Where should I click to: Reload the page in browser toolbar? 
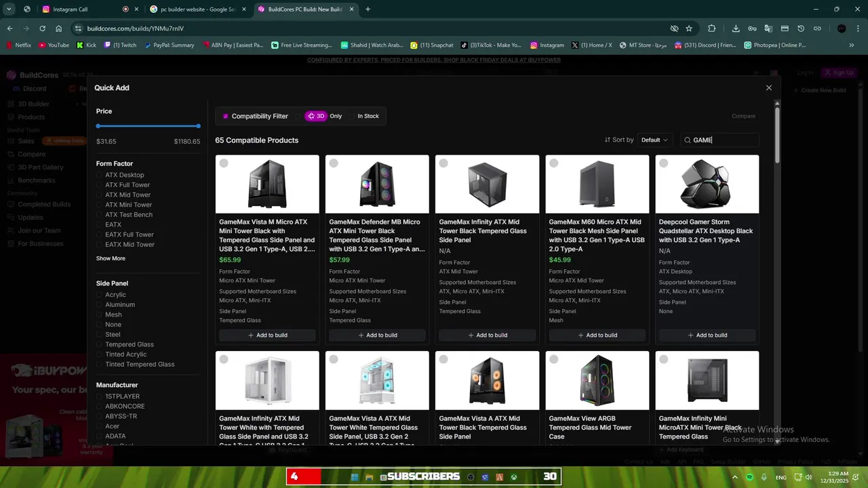point(42,28)
